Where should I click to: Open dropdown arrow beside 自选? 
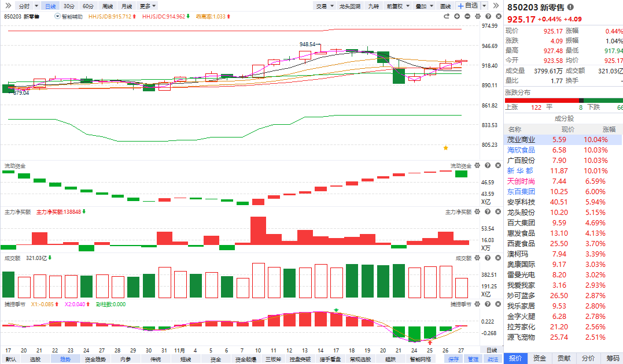[484, 6]
